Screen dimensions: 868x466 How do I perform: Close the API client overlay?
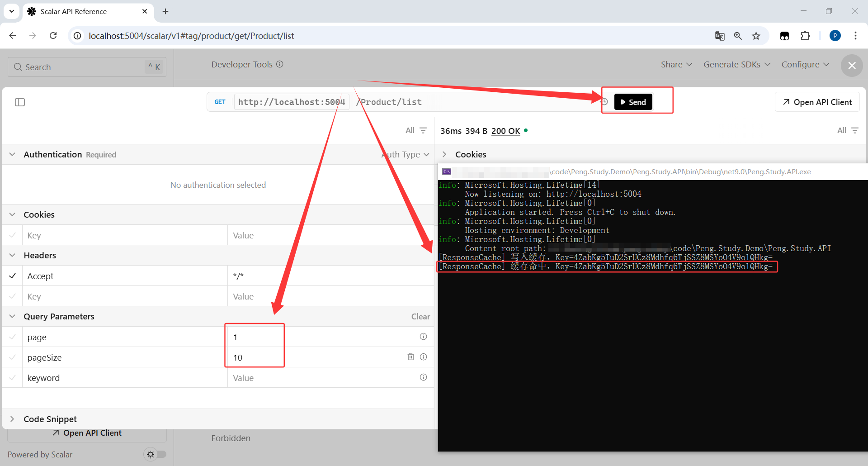pos(852,66)
